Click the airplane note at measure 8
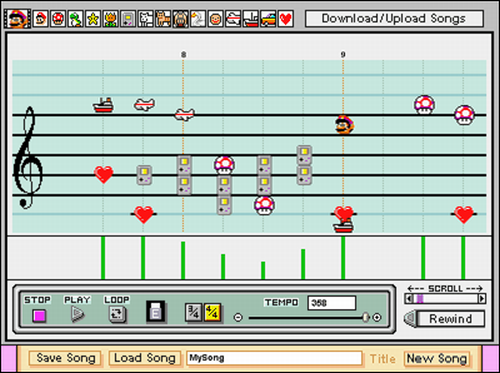The width and height of the screenshot is (500, 373). point(184,114)
